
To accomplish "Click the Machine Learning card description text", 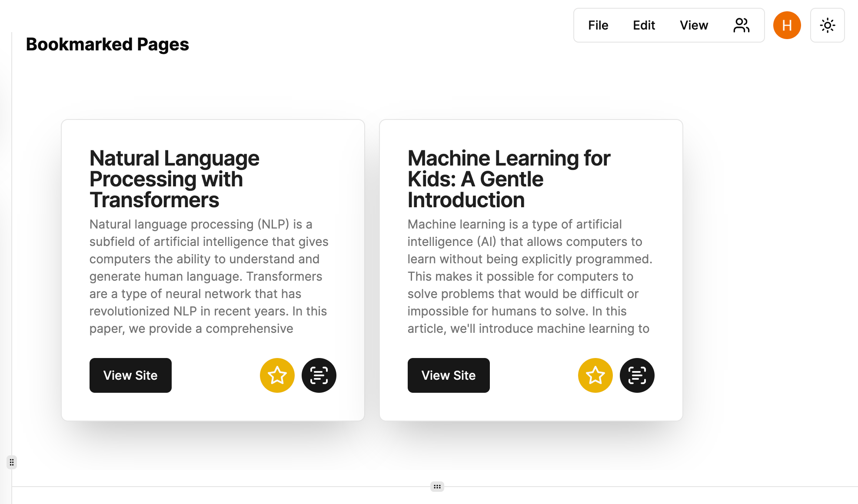I will tap(530, 276).
